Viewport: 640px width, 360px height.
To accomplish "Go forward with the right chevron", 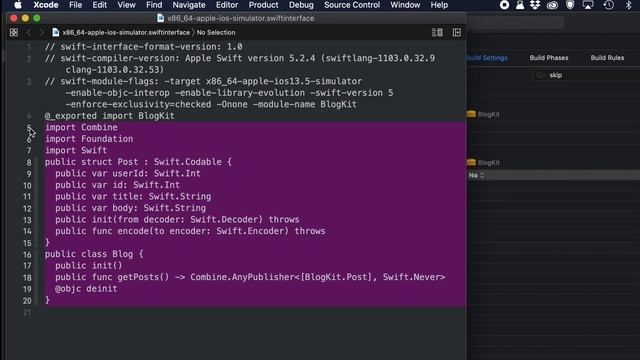I will [41, 33].
